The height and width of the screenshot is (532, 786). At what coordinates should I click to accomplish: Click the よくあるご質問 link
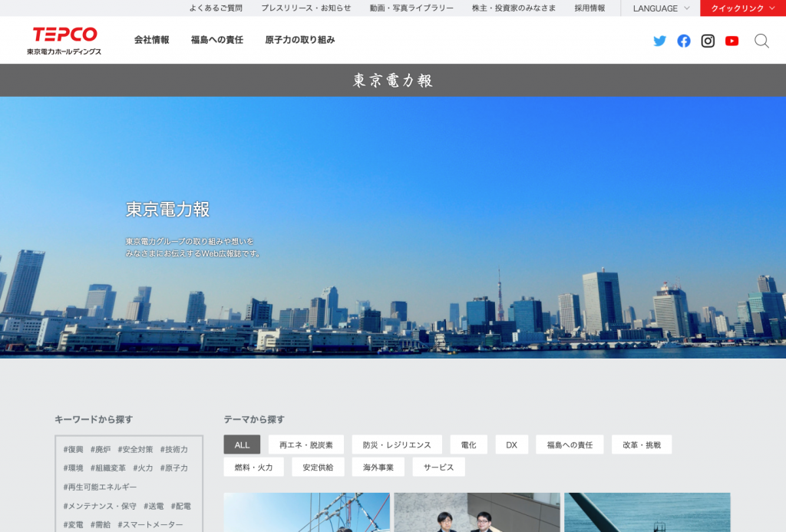tap(216, 8)
